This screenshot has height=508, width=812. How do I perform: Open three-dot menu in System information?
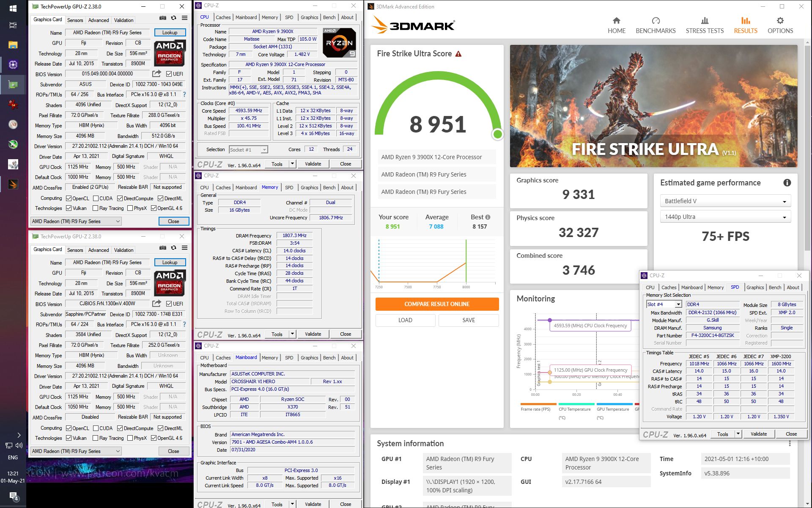tap(790, 443)
